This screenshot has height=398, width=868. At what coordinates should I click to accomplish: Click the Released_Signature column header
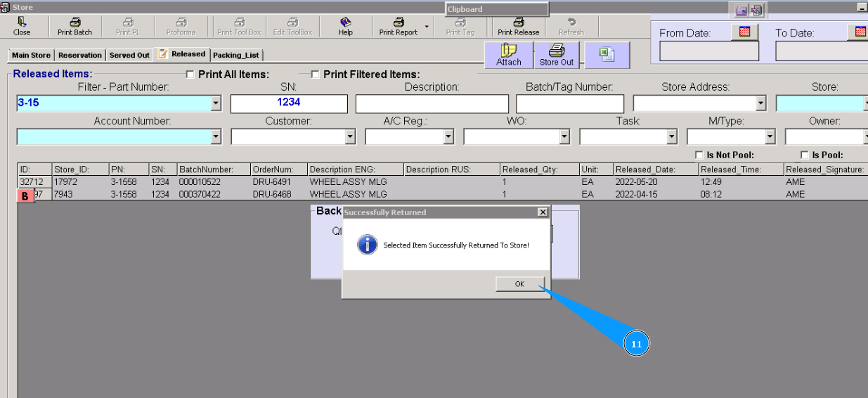825,169
